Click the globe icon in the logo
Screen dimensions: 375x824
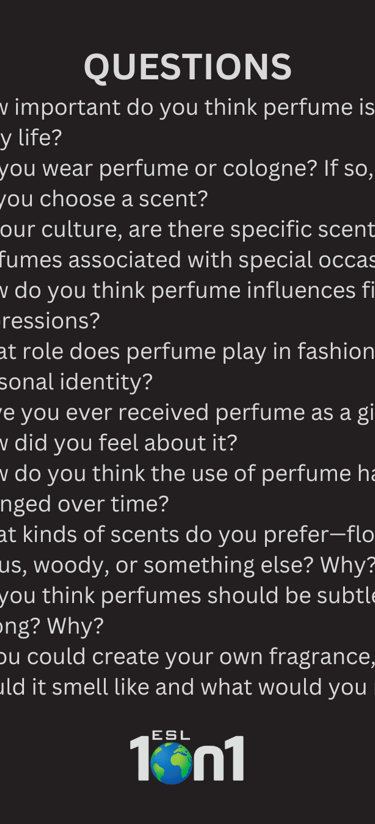coord(171,763)
